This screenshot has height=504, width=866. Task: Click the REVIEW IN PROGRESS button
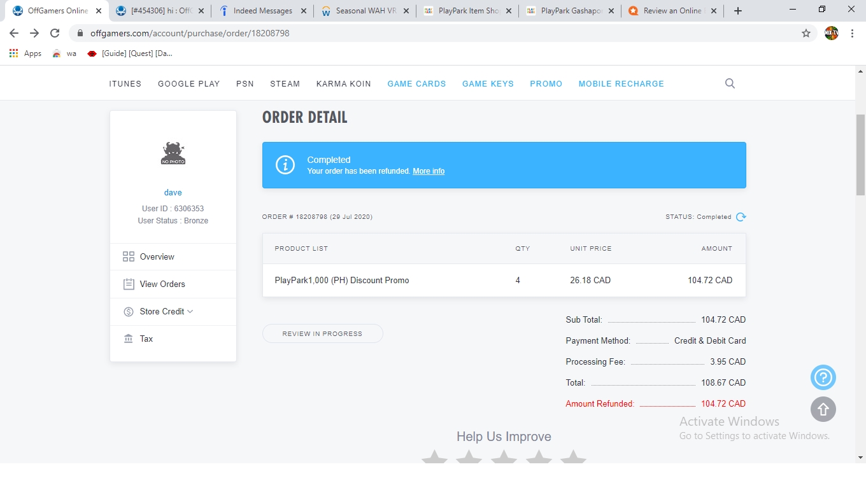coord(322,333)
